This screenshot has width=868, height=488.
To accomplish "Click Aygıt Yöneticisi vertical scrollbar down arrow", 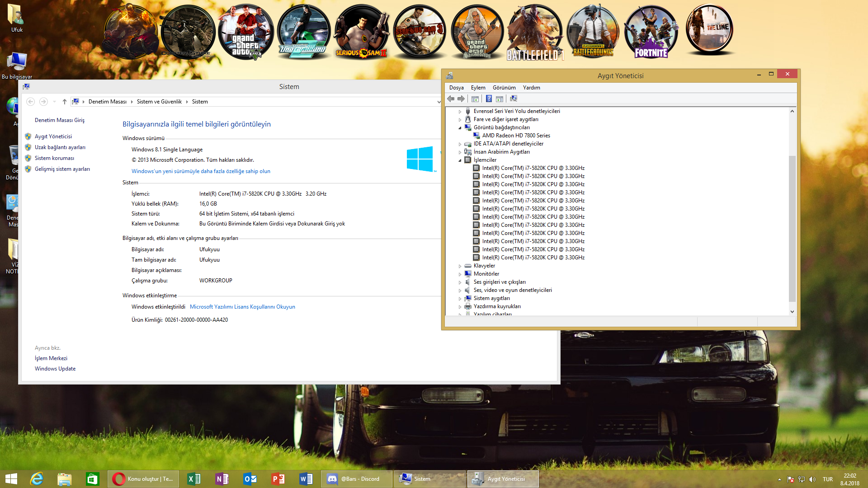I will [792, 311].
